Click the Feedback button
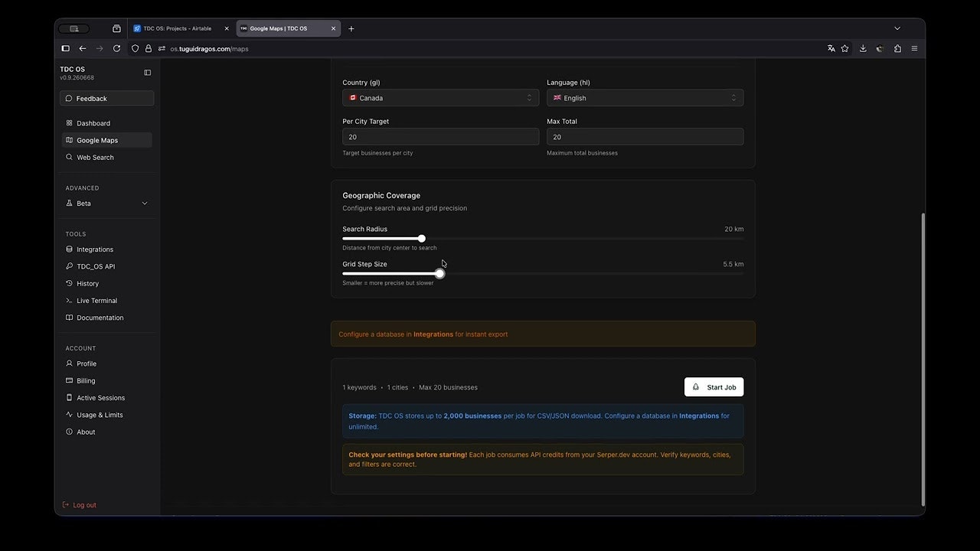Viewport: 980px width, 551px height. point(106,99)
